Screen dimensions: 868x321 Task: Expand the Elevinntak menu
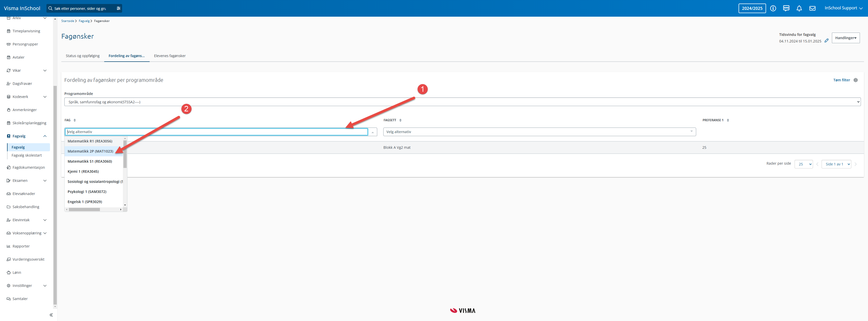[x=45, y=220]
